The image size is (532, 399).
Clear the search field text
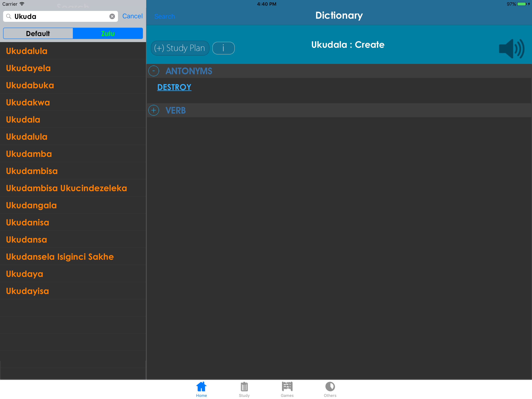112,16
